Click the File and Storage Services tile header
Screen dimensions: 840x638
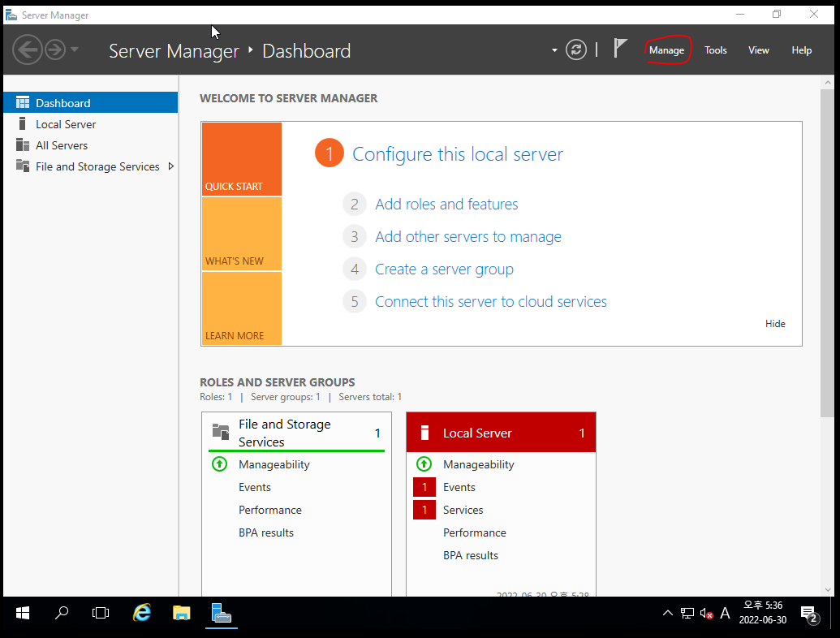[297, 433]
